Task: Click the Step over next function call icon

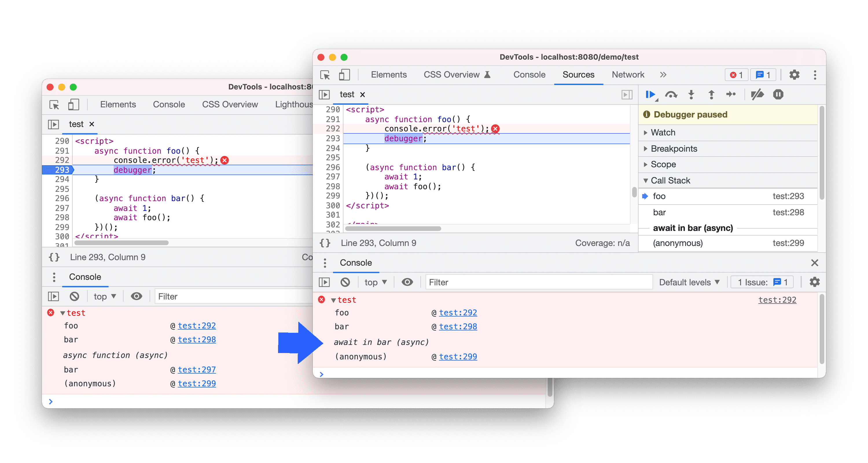Action: (x=671, y=95)
